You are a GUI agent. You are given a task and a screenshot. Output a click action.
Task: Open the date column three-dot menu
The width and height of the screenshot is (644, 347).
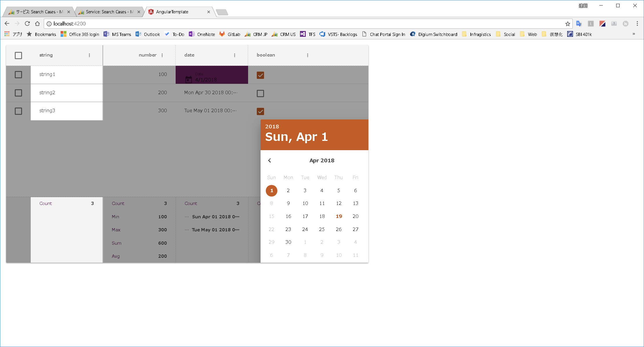[234, 55]
